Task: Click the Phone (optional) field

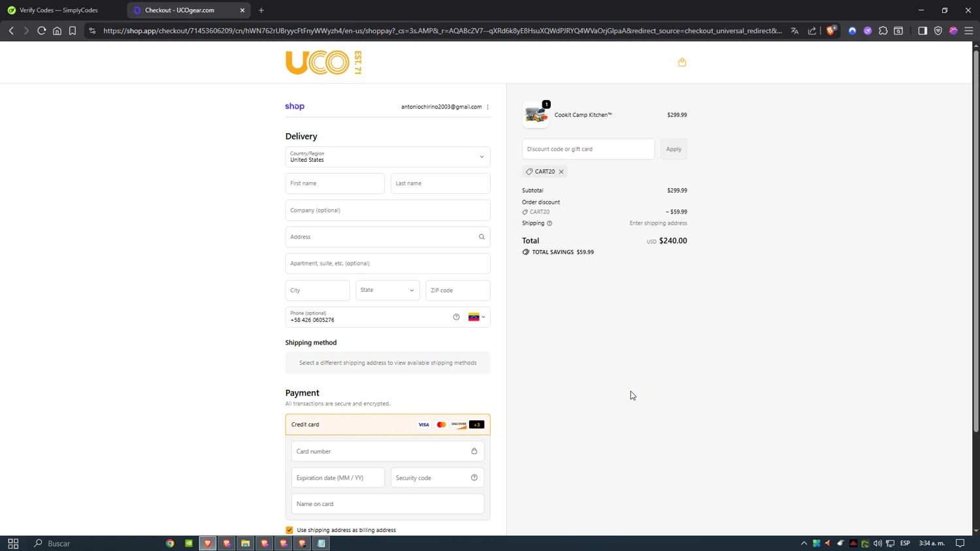Action: [x=387, y=317]
